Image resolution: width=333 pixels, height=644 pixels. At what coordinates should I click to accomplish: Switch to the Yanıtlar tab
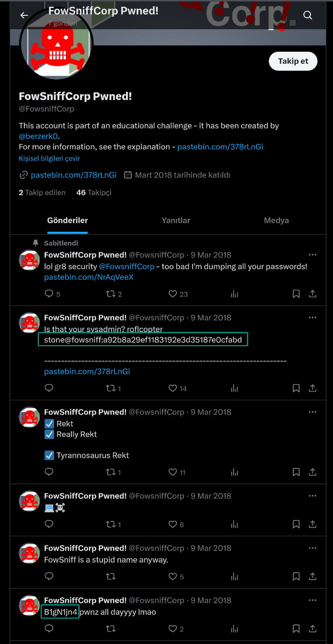[176, 221]
